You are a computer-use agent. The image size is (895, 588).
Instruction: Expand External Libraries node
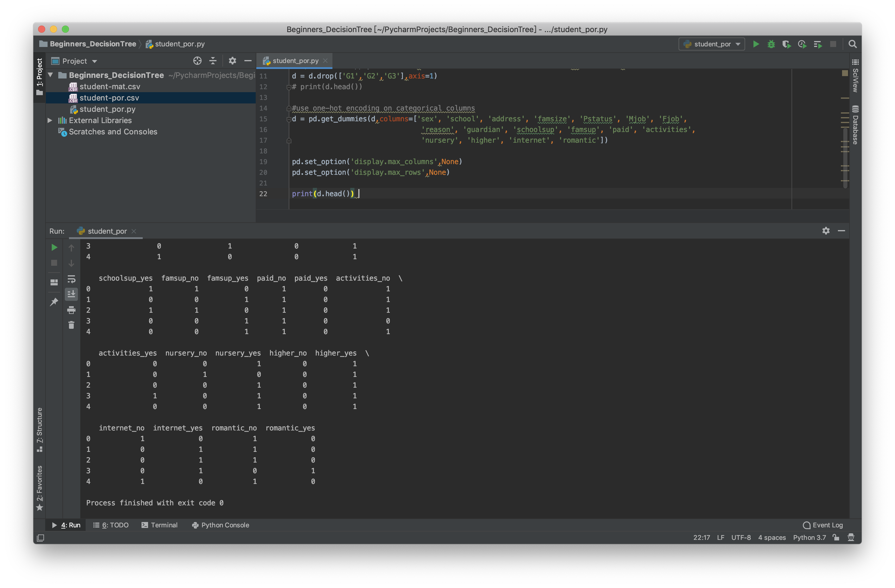pos(50,120)
